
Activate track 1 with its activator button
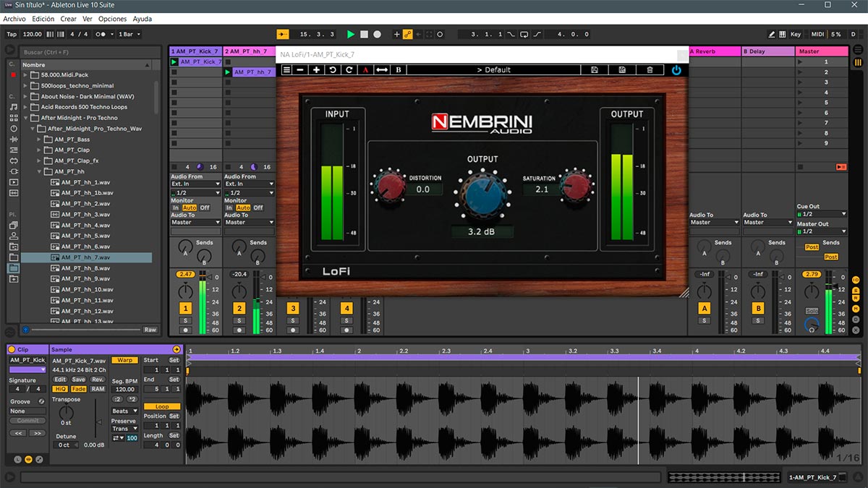(x=186, y=308)
